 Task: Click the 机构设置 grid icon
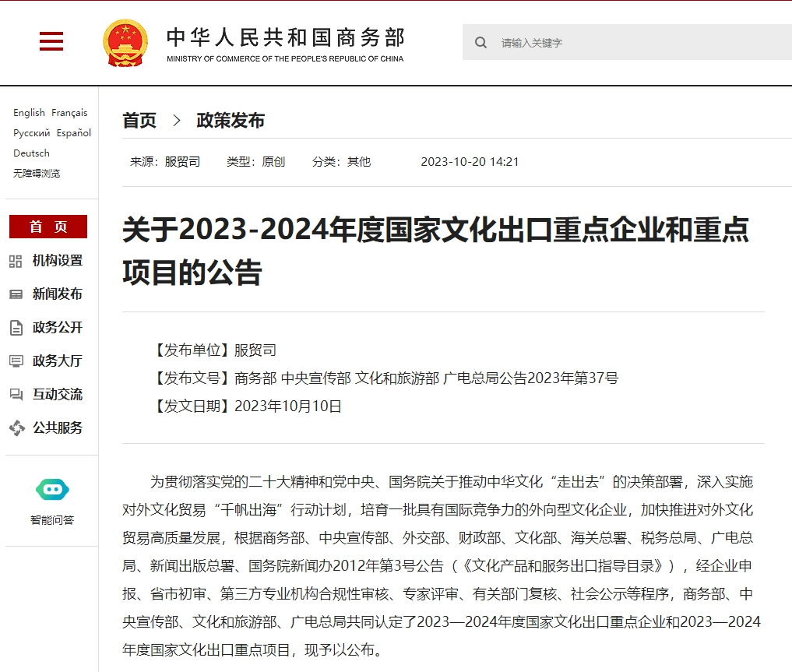tap(16, 261)
